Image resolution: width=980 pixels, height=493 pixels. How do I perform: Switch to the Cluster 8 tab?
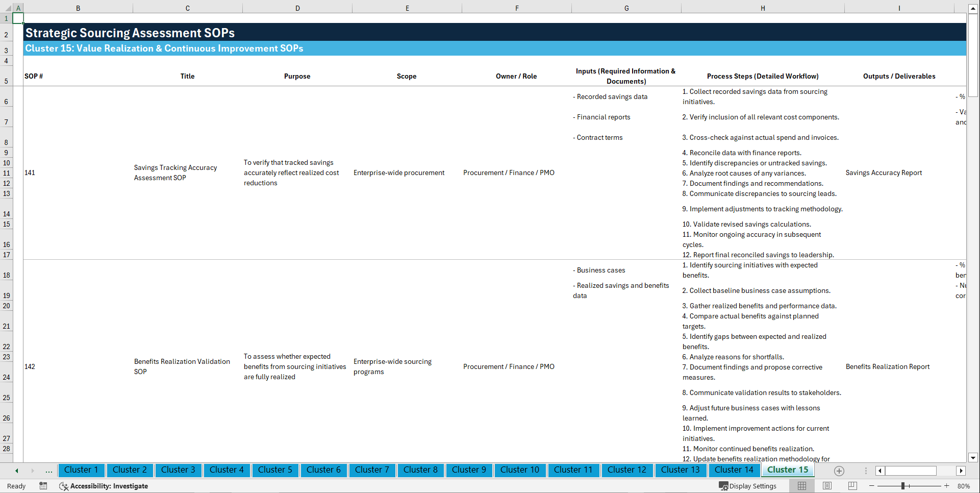(420, 470)
